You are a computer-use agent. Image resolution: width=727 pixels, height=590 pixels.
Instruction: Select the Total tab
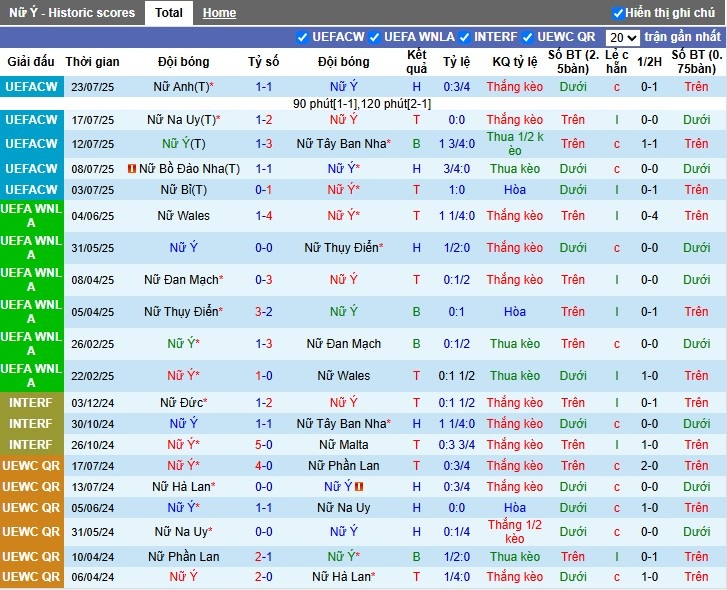click(x=169, y=13)
